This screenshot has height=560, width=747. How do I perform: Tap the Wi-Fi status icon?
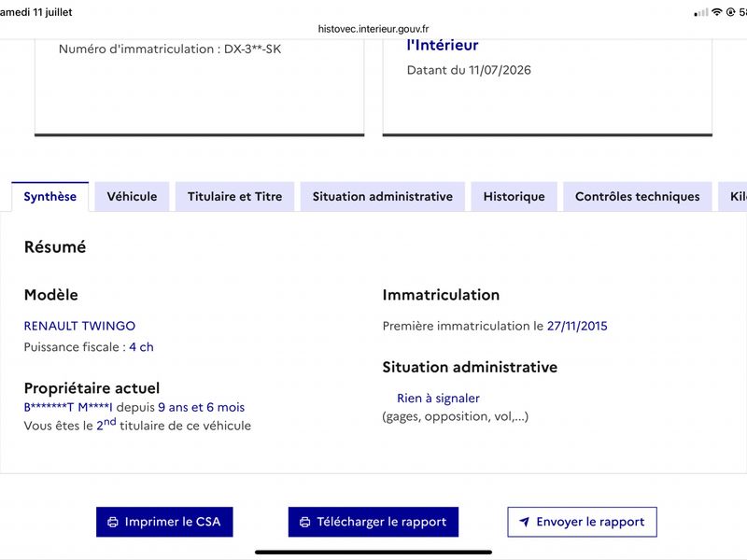716,12
